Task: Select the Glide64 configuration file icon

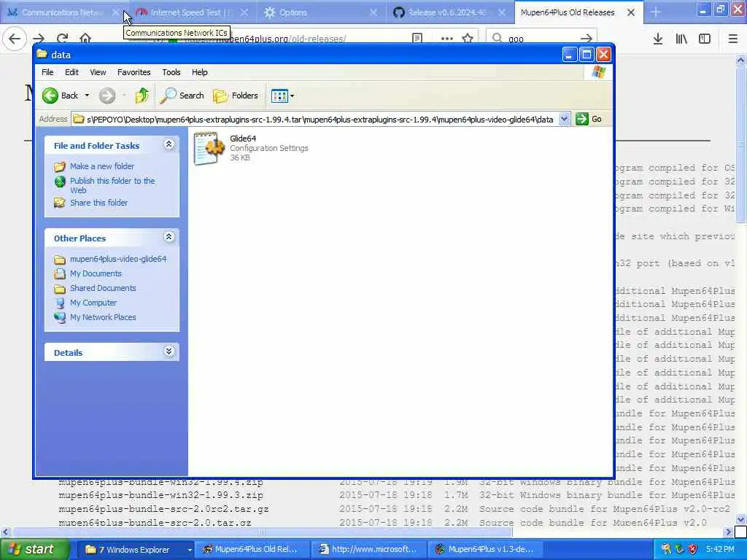Action: [209, 148]
